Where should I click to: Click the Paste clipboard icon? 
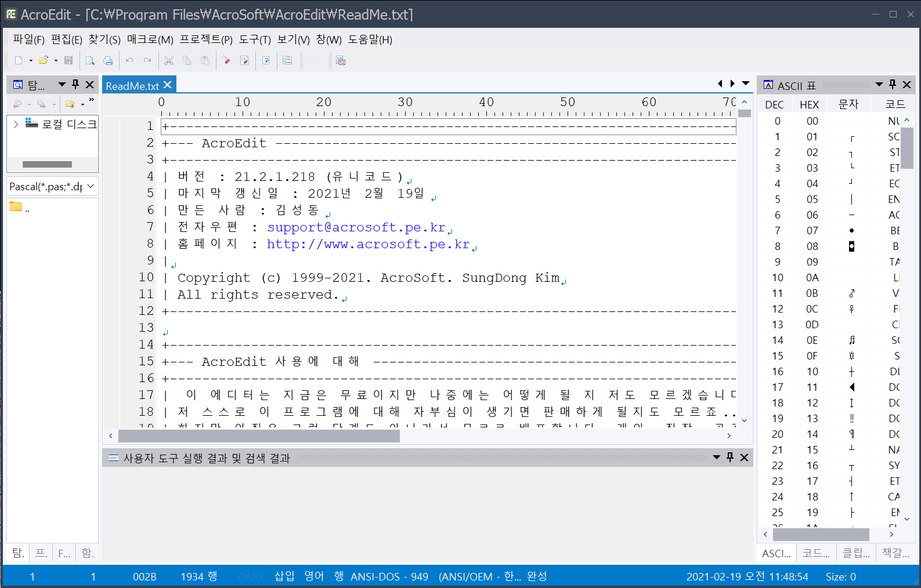[x=205, y=60]
